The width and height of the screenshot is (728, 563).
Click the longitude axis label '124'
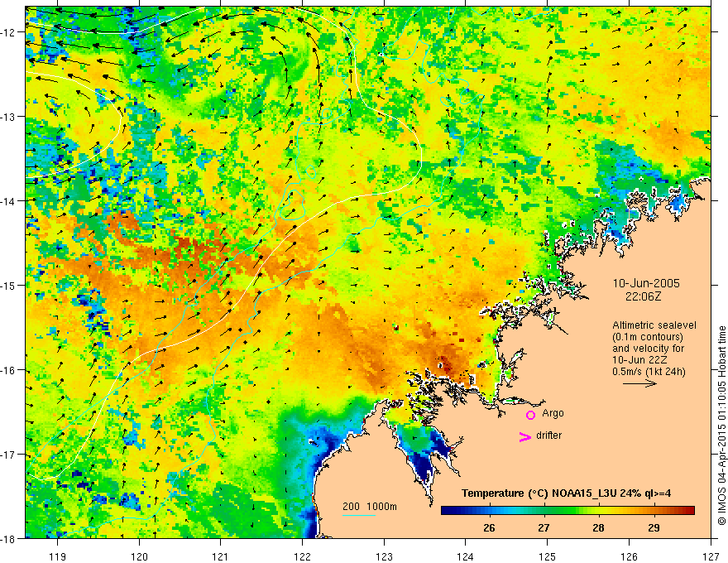[x=466, y=557]
